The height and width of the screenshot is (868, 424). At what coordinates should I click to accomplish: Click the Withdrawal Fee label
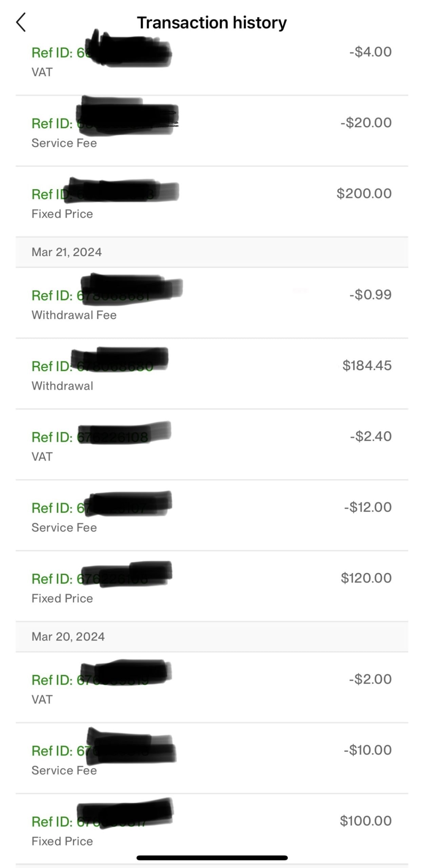click(74, 315)
